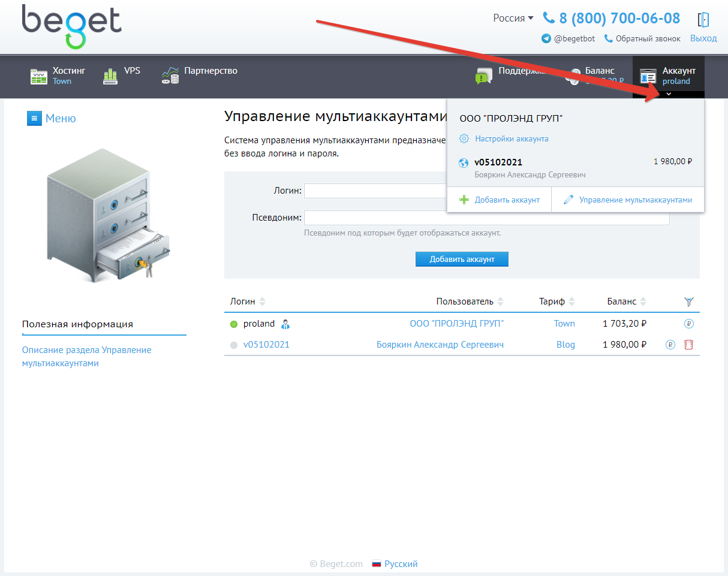Click the blue Меню hamburger icon
The width and height of the screenshot is (728, 576).
point(34,118)
